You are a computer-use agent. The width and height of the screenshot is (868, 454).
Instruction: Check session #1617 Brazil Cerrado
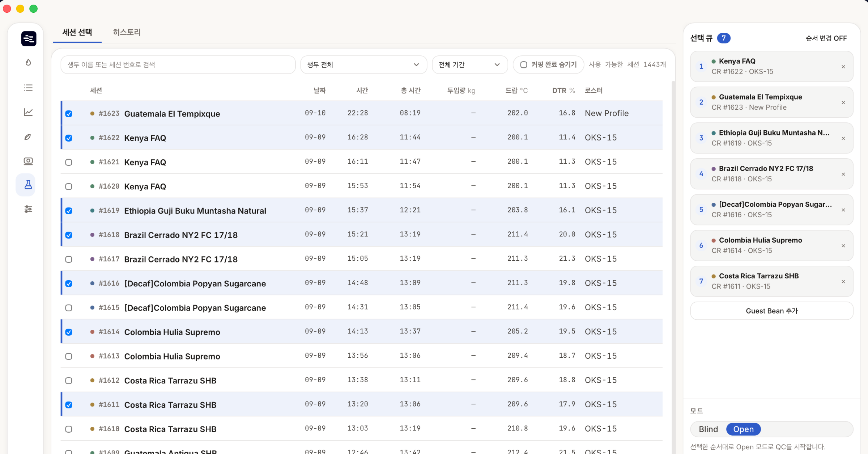tap(69, 260)
